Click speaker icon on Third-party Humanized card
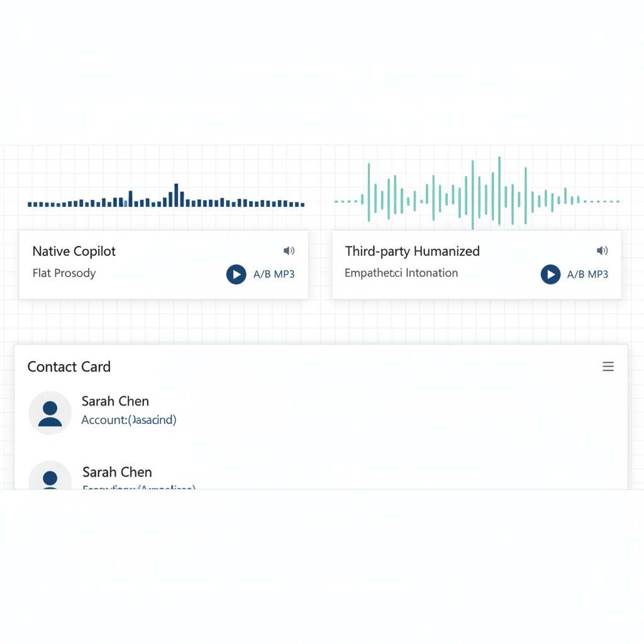Viewport: 644px width, 644px height. pos(602,250)
